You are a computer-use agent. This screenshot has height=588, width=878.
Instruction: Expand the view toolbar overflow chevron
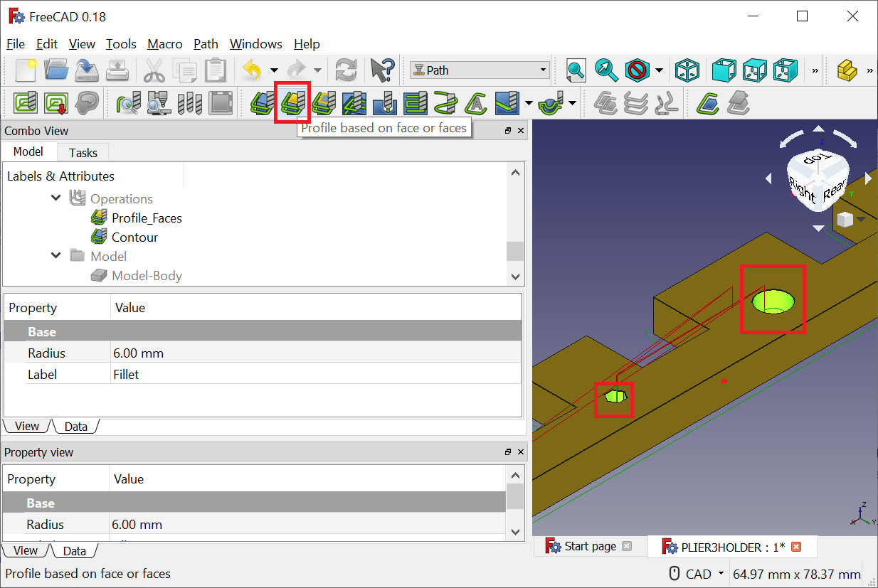[x=815, y=70]
